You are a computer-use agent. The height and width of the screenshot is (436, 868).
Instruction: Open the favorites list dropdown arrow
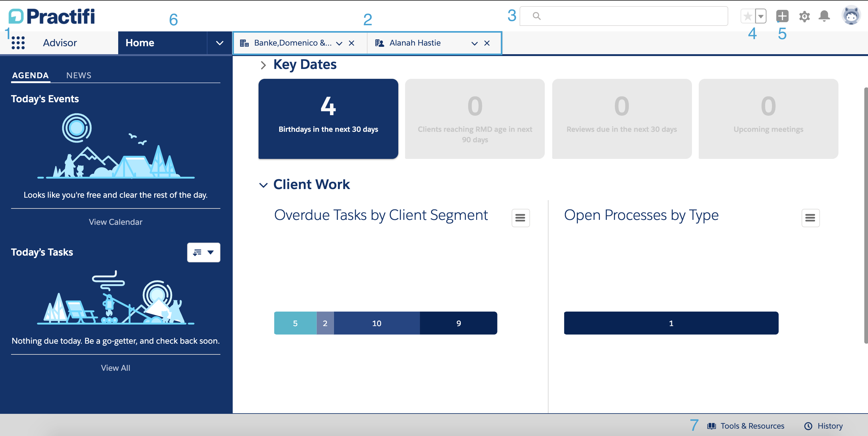click(x=761, y=16)
